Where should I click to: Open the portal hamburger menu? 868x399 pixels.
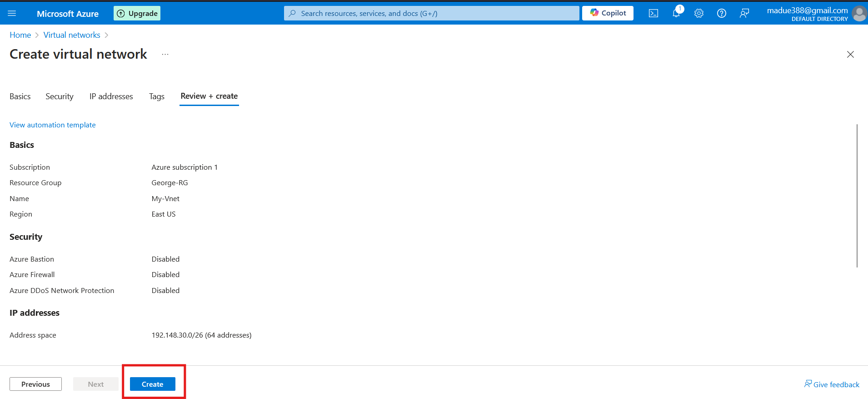(x=12, y=14)
